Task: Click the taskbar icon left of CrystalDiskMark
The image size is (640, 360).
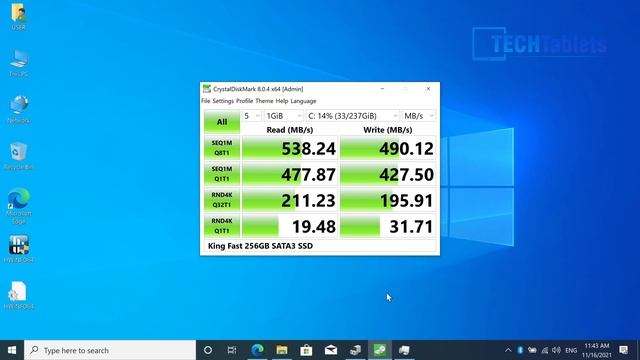Action: (x=355, y=350)
